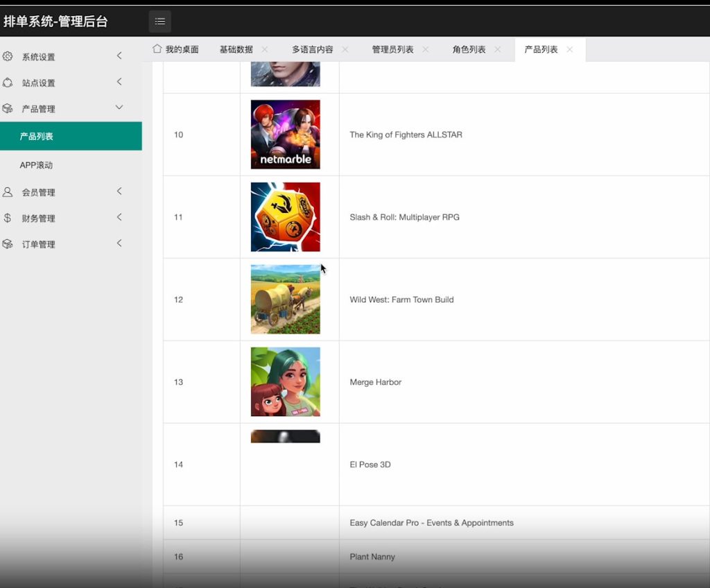Expand the 订单管理 menu chevron

[119, 243]
